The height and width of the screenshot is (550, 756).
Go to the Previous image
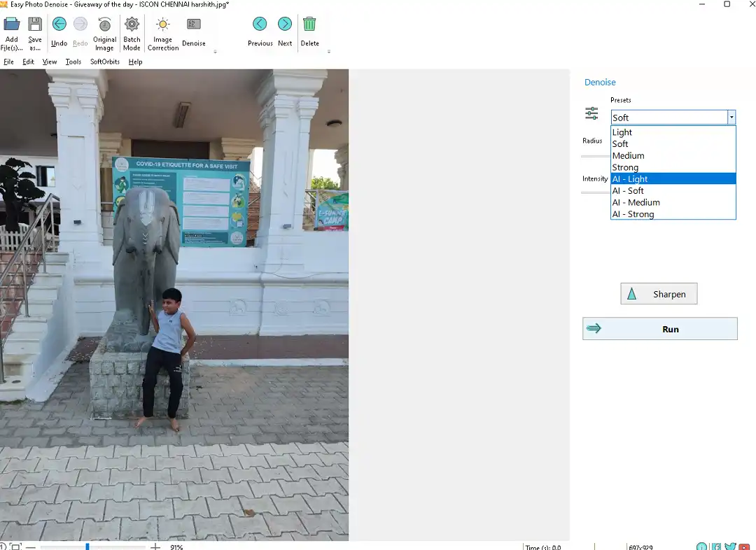pos(260,24)
